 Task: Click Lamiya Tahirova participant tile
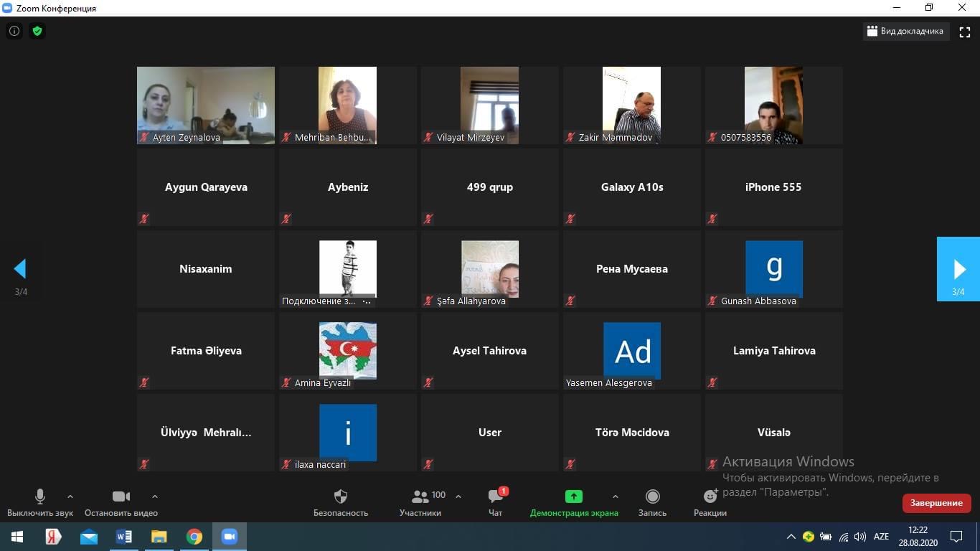click(774, 351)
